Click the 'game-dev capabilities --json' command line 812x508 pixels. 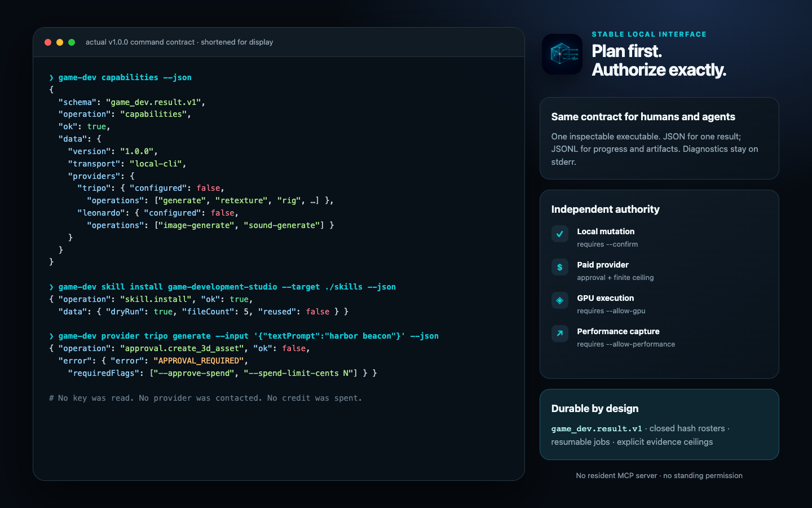(121, 77)
